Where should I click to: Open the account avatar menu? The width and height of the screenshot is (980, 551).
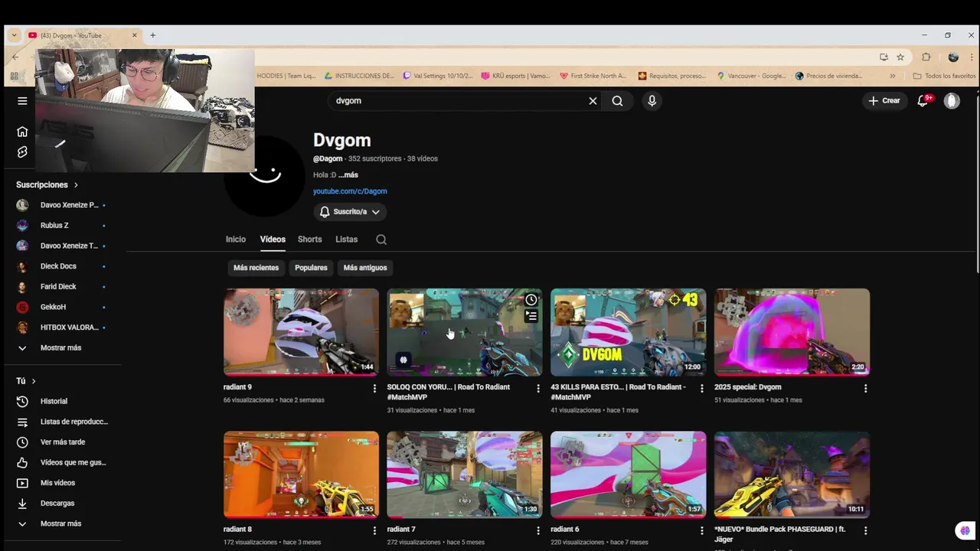coord(952,101)
